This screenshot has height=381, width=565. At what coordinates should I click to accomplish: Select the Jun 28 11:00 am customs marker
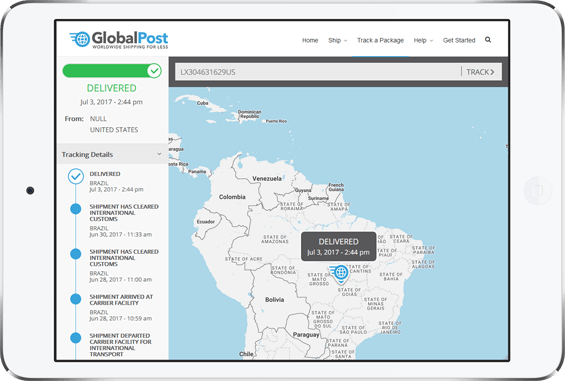76,254
